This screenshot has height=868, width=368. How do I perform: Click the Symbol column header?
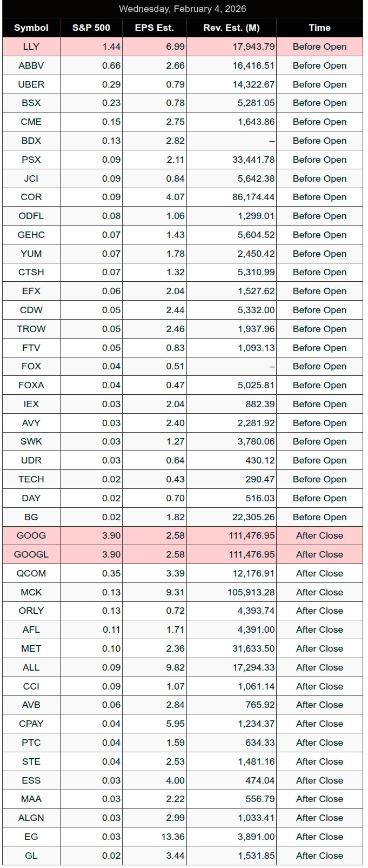click(x=31, y=28)
